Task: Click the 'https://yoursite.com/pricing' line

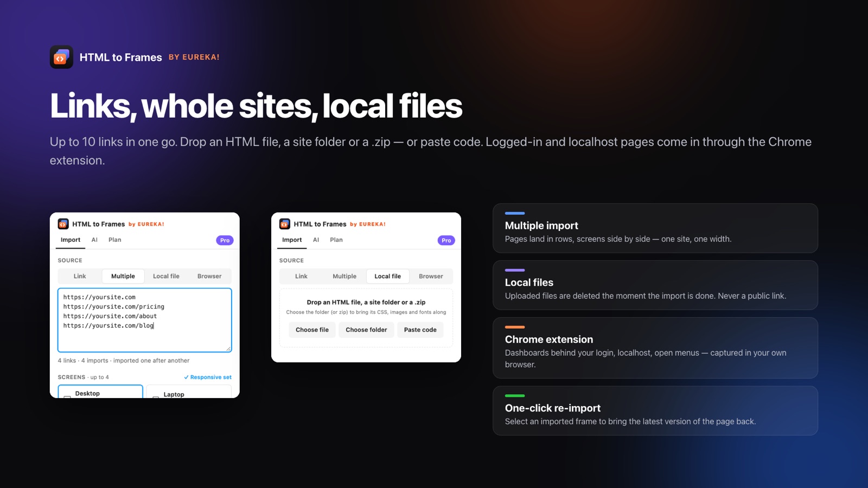Action: 114,306
